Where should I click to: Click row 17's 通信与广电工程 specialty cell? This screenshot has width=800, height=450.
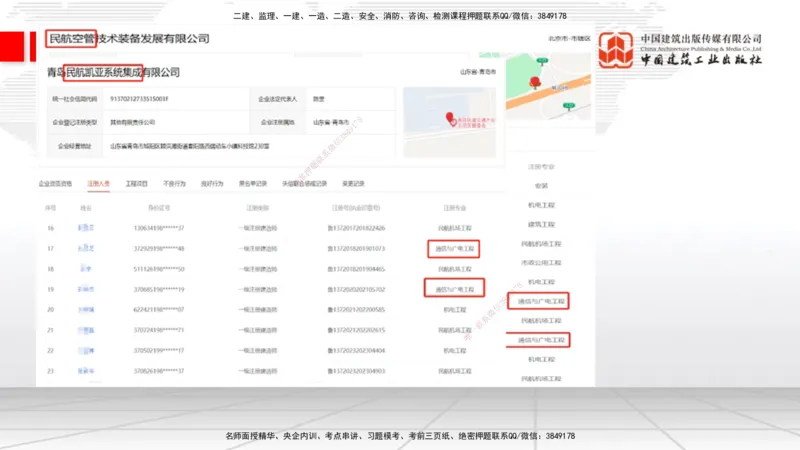pos(454,248)
